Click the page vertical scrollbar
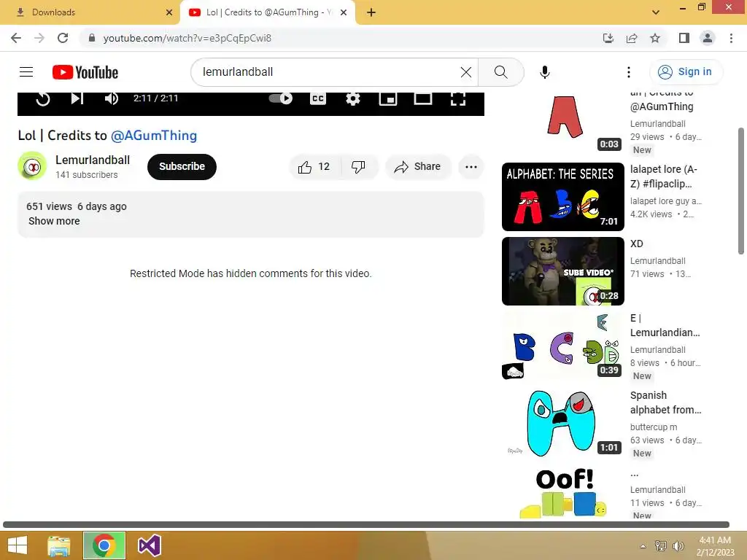 (x=741, y=191)
